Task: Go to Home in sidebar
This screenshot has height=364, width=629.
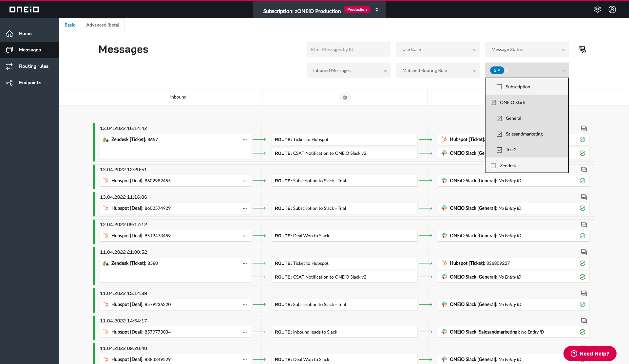Action: [x=29, y=33]
